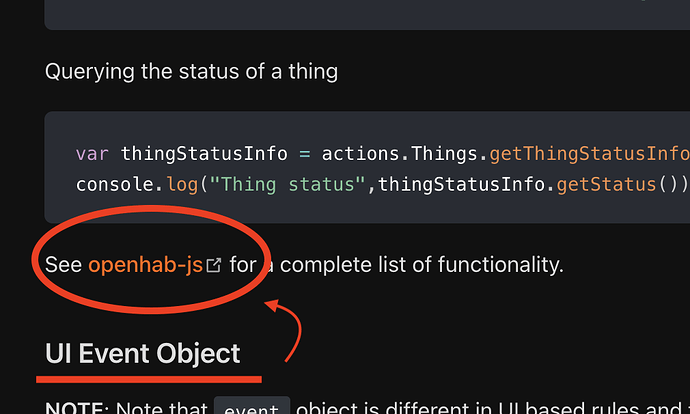Click the red underline beneath the heading
Viewport: 690px width, 414px height.
(x=149, y=379)
